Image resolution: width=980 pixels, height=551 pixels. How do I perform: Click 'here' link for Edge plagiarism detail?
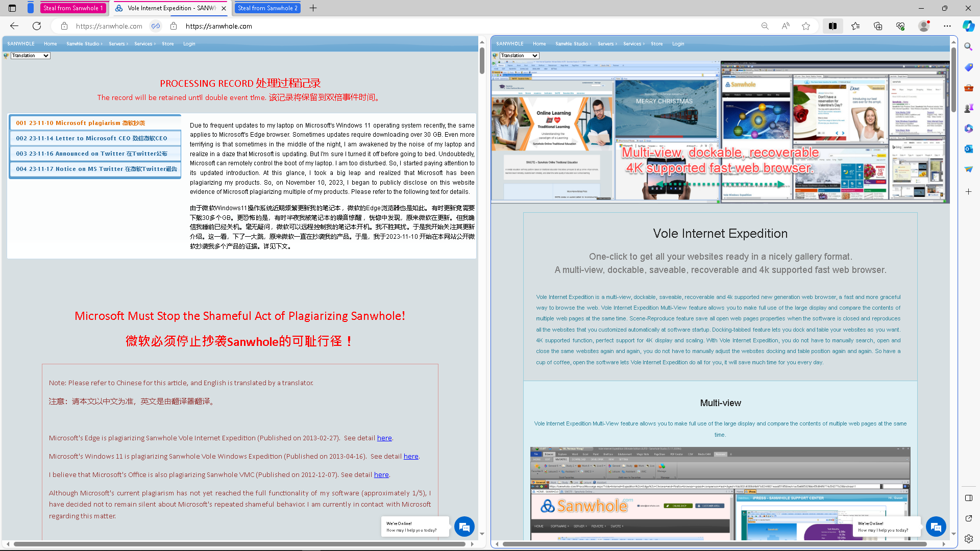tap(384, 438)
